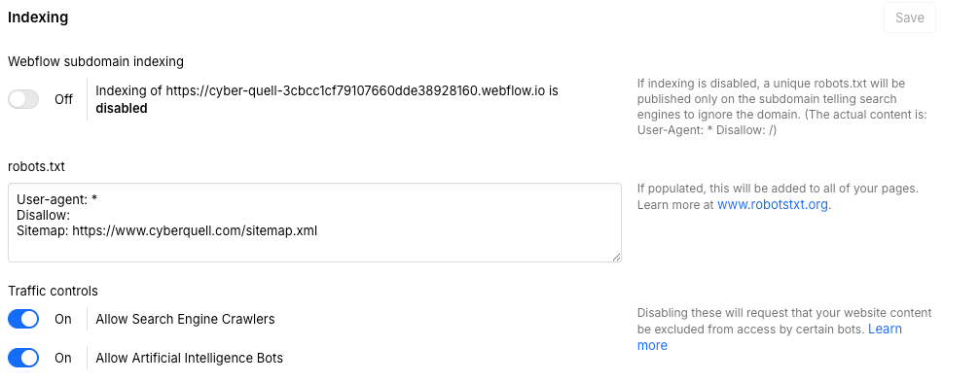Open the www.robotstxt.org link
This screenshot has height=382, width=980.
(773, 204)
